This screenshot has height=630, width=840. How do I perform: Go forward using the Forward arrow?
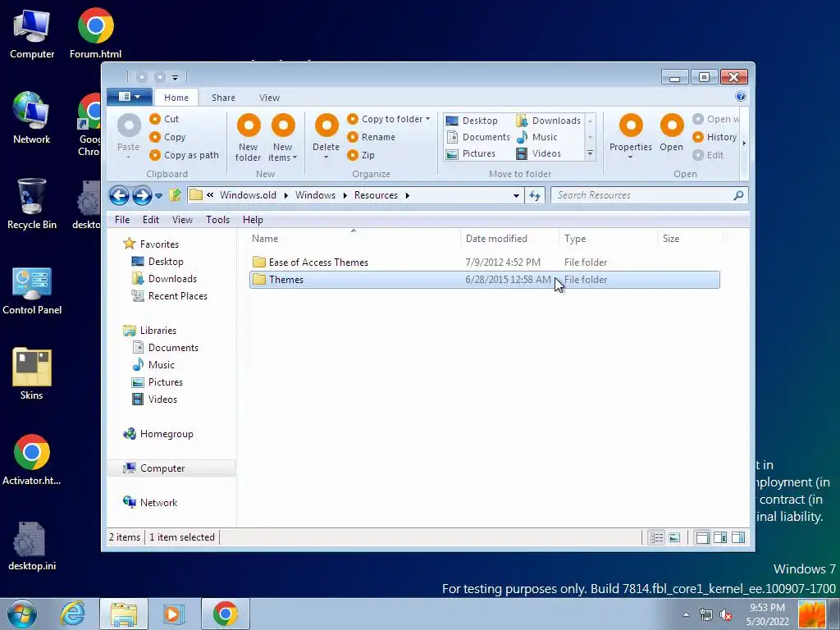tap(142, 195)
